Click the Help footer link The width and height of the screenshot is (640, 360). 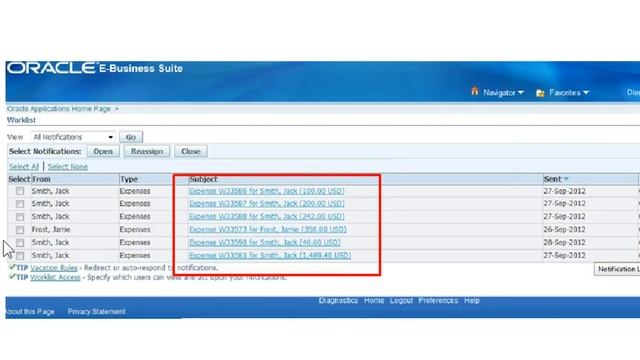[x=472, y=300]
